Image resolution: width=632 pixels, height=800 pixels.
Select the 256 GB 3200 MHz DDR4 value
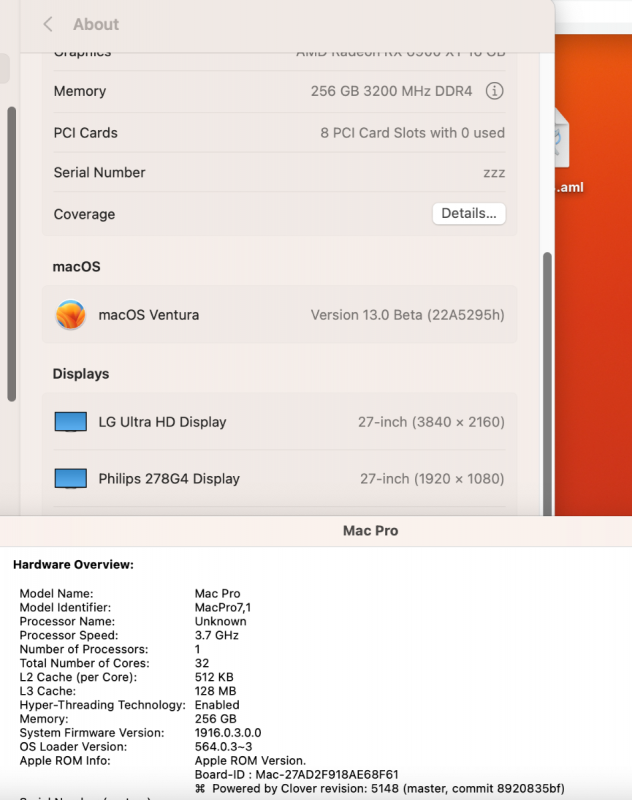coord(391,91)
